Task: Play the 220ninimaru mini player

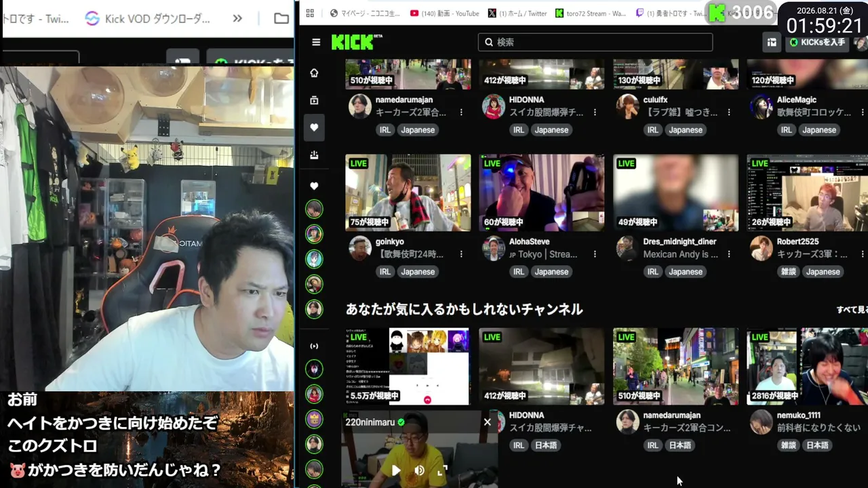Action: point(396,470)
